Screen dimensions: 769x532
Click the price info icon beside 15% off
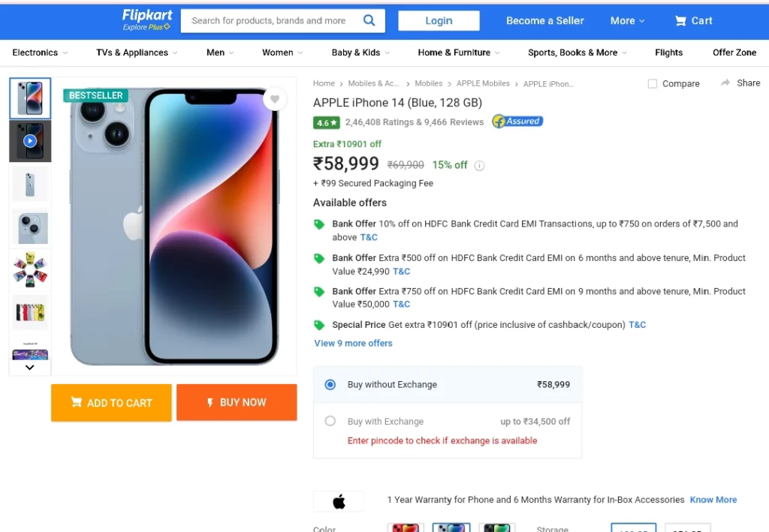click(x=479, y=166)
